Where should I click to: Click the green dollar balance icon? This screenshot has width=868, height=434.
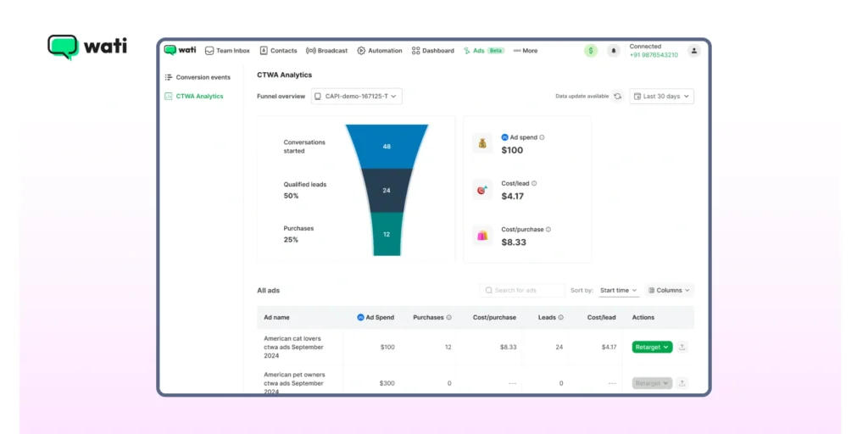point(591,51)
